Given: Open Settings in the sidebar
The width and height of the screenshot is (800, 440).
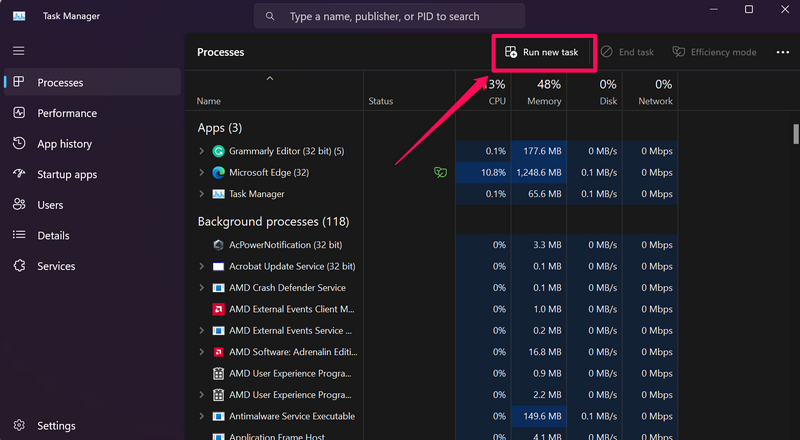Looking at the screenshot, I should 56,426.
